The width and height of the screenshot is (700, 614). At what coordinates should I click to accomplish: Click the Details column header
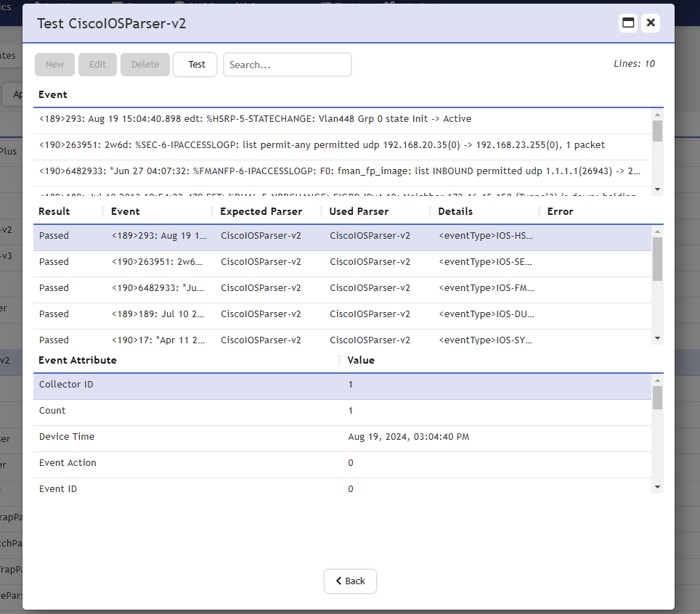(455, 211)
